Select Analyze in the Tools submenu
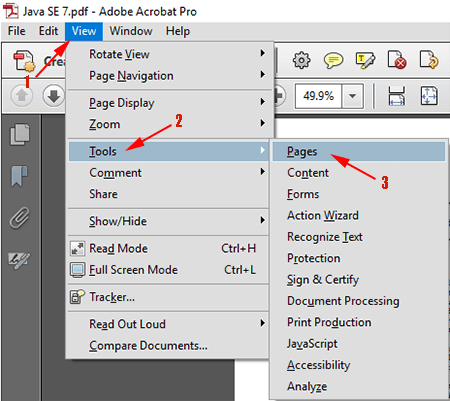Viewport: 450px width, 401px height. pyautogui.click(x=359, y=386)
